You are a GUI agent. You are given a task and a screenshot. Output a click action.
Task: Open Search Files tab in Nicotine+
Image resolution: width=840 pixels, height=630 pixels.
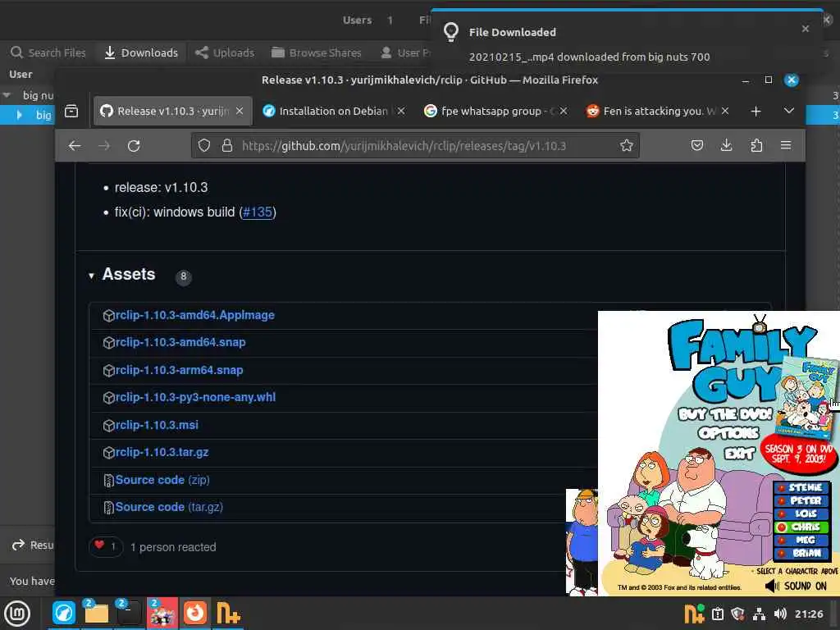pyautogui.click(x=48, y=52)
